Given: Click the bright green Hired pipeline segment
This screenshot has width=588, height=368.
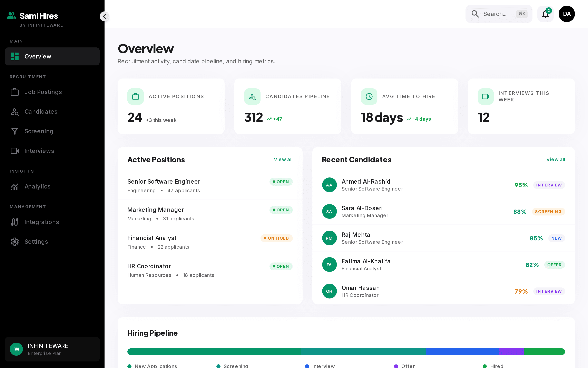Looking at the screenshot, I should pos(545,351).
